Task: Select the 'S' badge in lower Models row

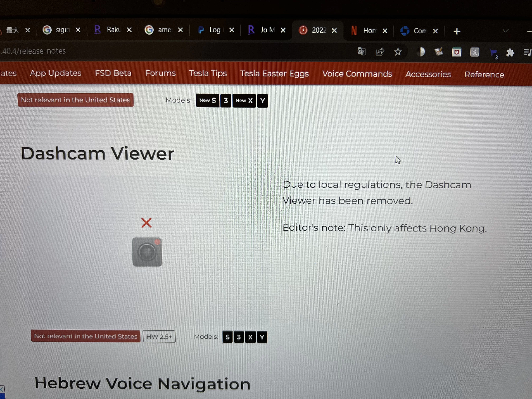Action: pyautogui.click(x=227, y=337)
